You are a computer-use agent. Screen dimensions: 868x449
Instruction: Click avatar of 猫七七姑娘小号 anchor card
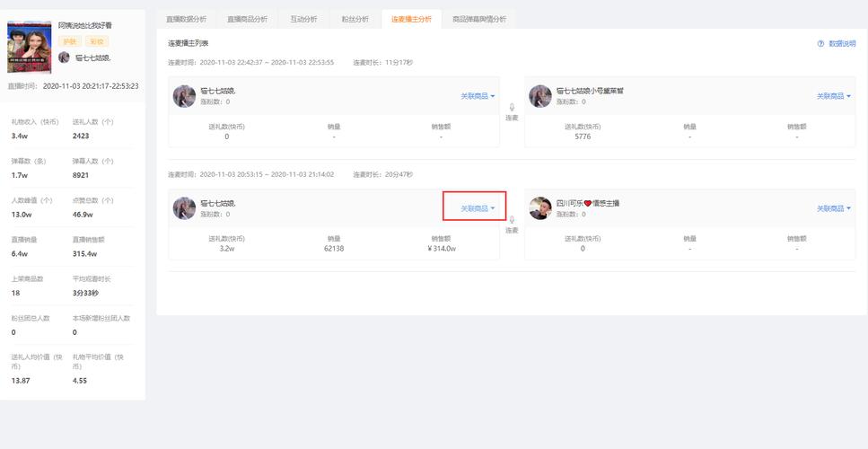pos(540,96)
